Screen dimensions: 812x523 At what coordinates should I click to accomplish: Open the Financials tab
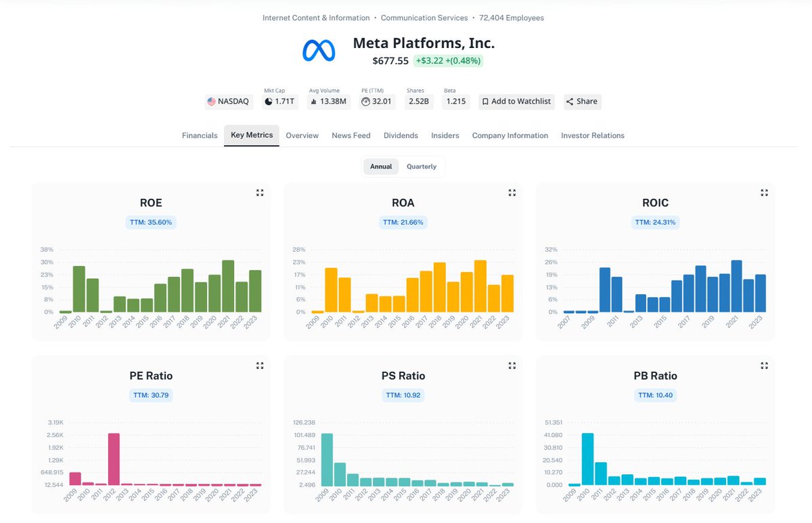(199, 135)
